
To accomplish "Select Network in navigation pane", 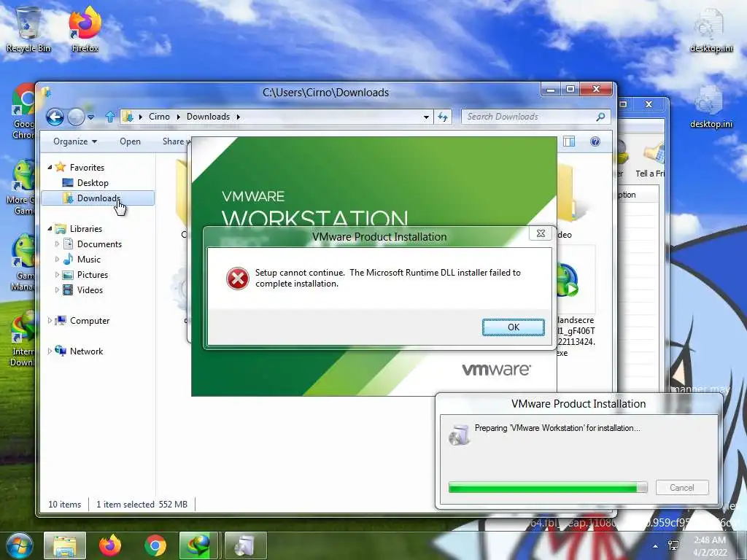I will [x=86, y=351].
